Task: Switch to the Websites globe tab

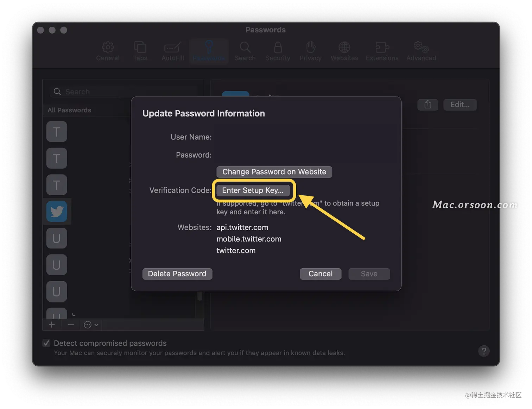Action: point(344,51)
